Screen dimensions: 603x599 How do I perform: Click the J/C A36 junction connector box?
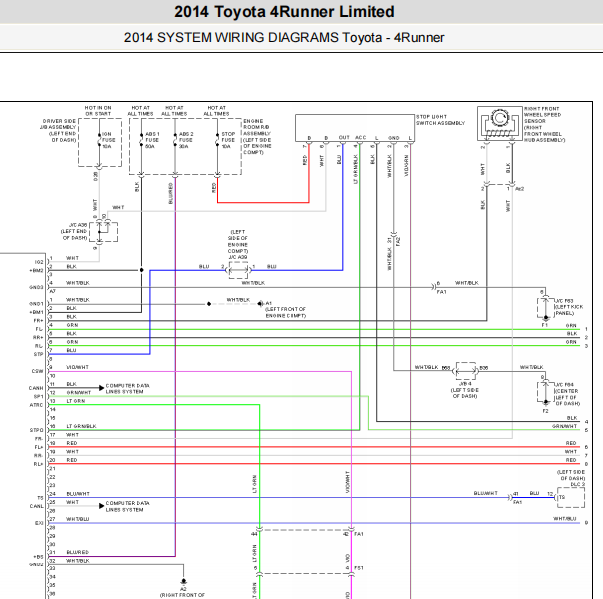click(103, 232)
